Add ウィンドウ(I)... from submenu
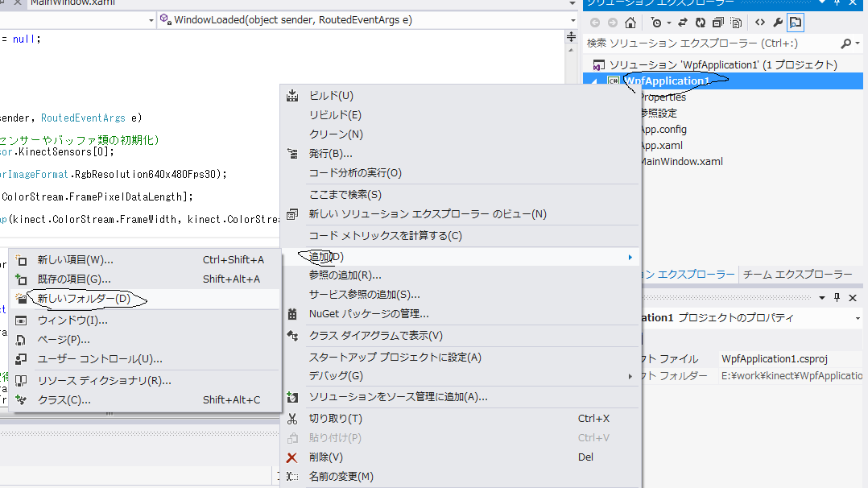Viewport: 868px width, 488px height. (145, 321)
